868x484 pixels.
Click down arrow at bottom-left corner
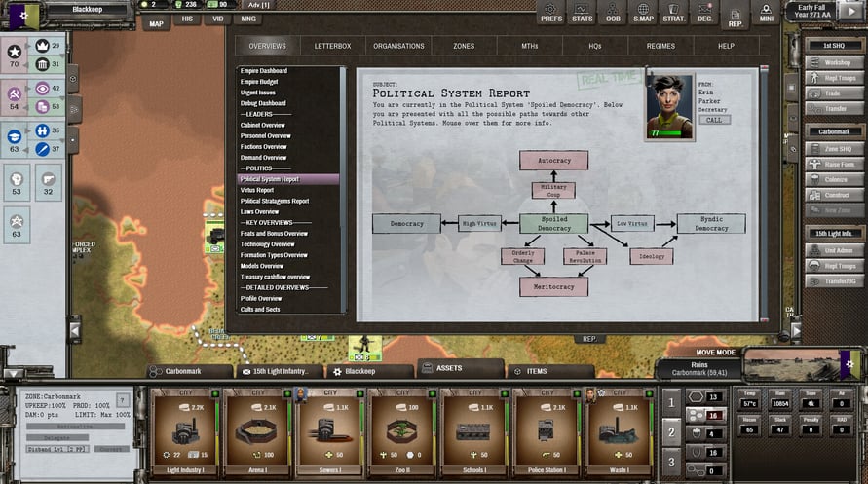(14, 373)
